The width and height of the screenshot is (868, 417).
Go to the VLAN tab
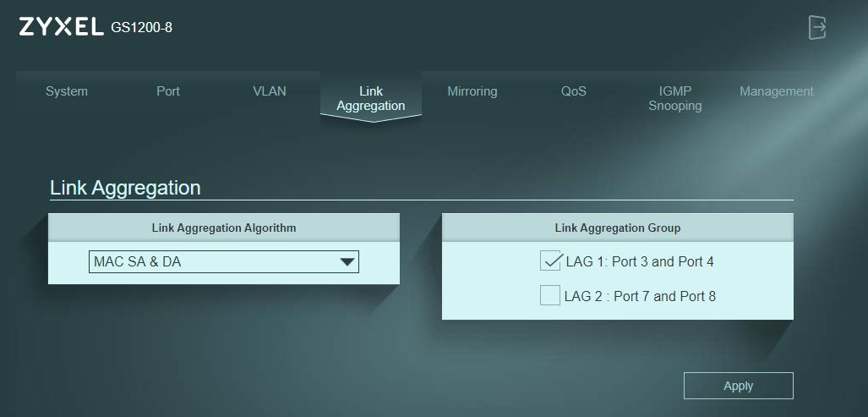(x=270, y=91)
